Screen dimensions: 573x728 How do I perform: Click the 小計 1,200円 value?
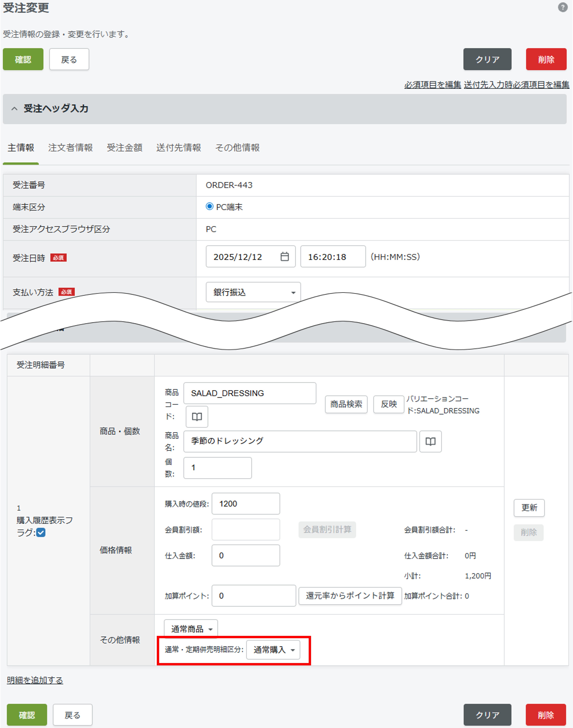[x=478, y=576]
